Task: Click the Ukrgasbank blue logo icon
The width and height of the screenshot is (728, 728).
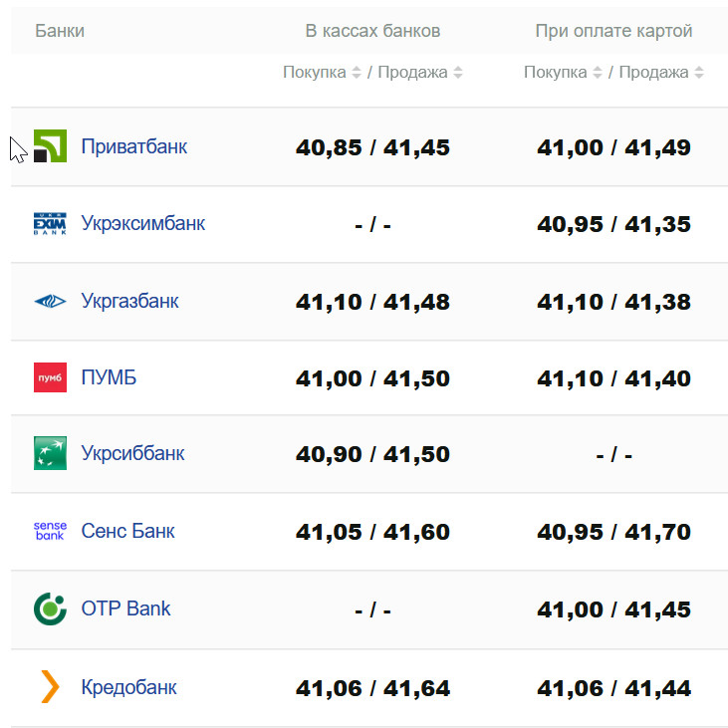Action: tap(50, 301)
